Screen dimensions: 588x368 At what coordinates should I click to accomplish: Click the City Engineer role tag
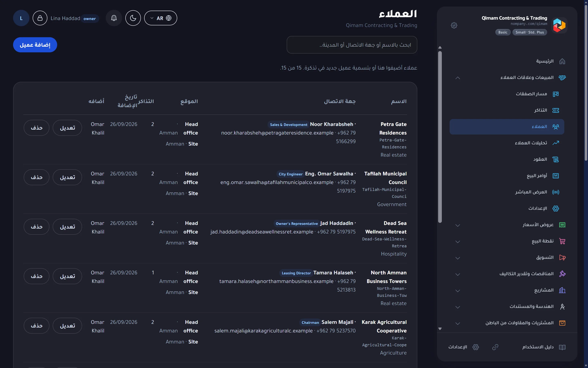290,174
